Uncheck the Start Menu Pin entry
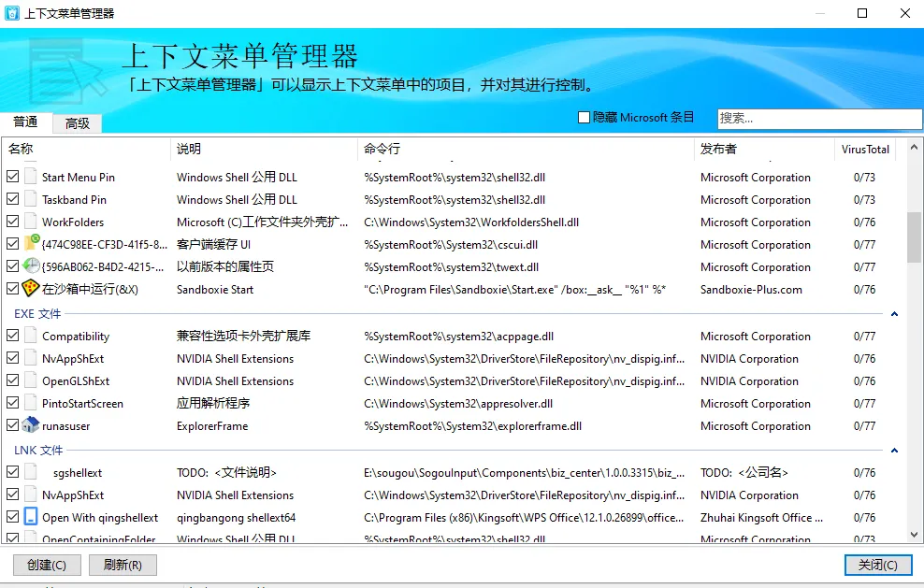This screenshot has height=588, width=924. click(x=12, y=176)
